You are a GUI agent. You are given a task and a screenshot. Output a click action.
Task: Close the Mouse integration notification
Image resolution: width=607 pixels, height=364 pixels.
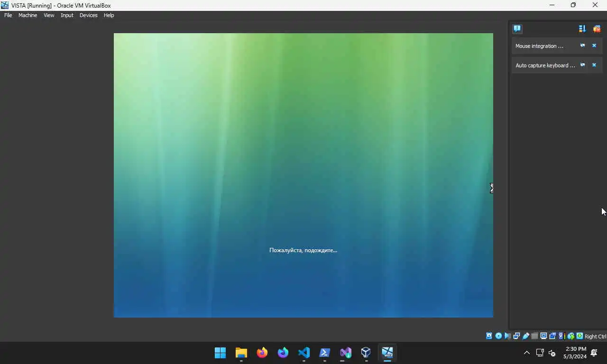tap(594, 45)
